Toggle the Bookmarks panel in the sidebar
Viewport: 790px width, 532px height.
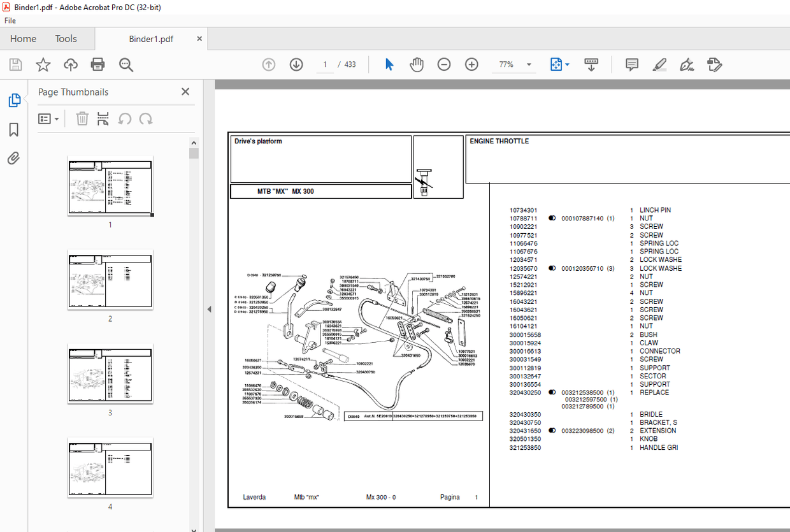(x=13, y=129)
